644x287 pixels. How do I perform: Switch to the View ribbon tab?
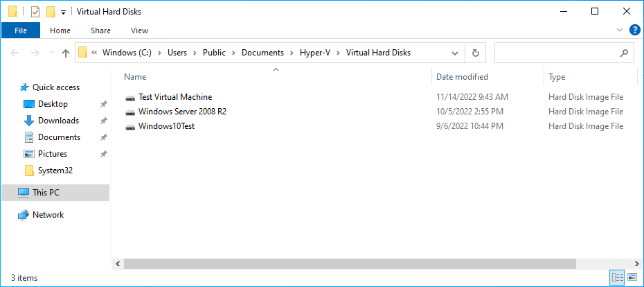click(x=139, y=31)
